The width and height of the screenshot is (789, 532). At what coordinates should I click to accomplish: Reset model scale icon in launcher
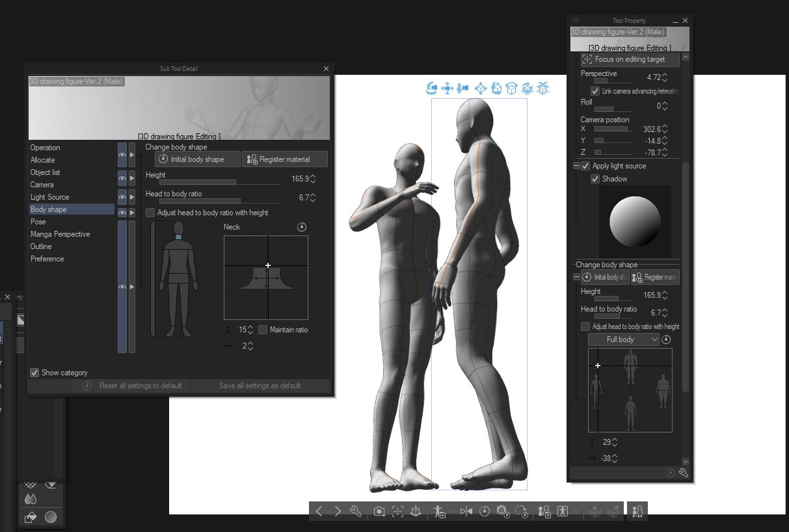click(x=503, y=511)
